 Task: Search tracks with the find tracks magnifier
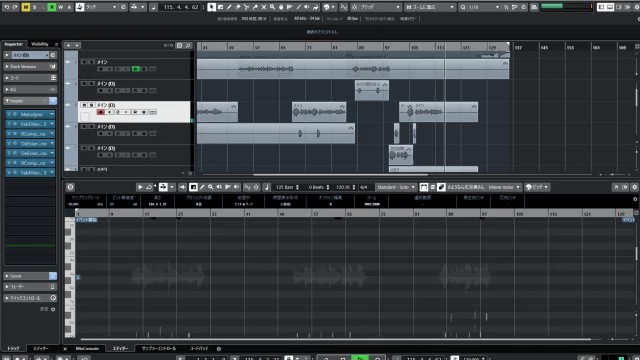tap(188, 45)
